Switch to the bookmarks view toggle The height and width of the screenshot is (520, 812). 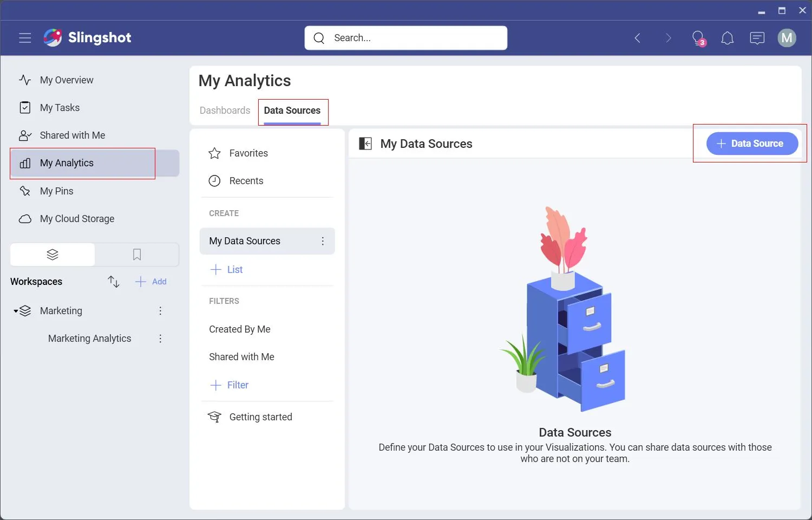pyautogui.click(x=137, y=255)
